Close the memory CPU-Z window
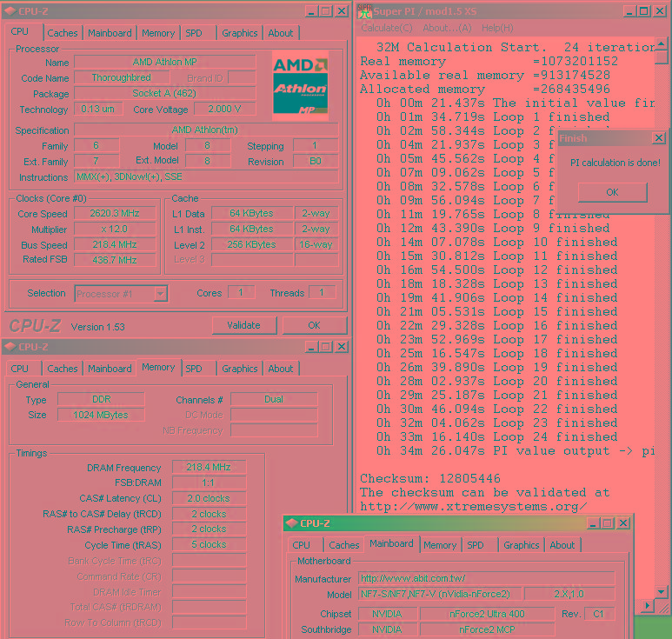672x639 pixels. (x=341, y=347)
